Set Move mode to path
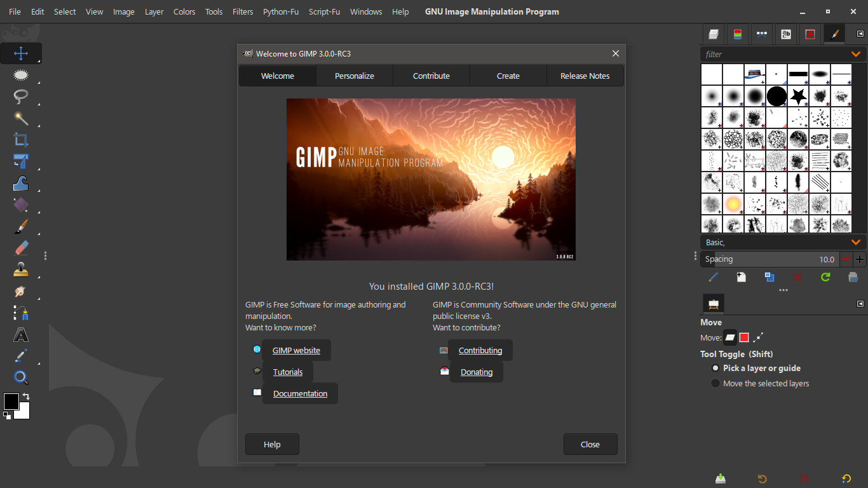The height and width of the screenshot is (488, 868). pos(758,337)
